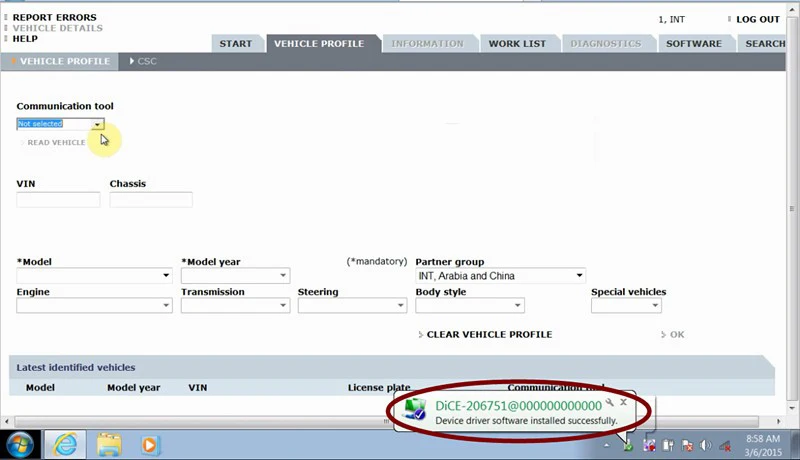Click REPORT ERRORS link
Screen dimensions: 800x460
(54, 17)
